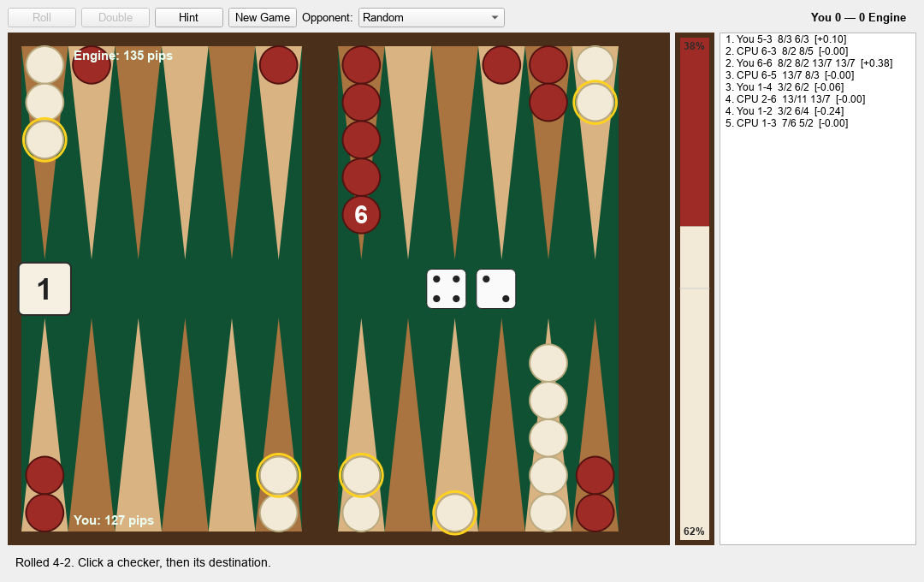Click the red 38% section of win bar

tap(695, 132)
